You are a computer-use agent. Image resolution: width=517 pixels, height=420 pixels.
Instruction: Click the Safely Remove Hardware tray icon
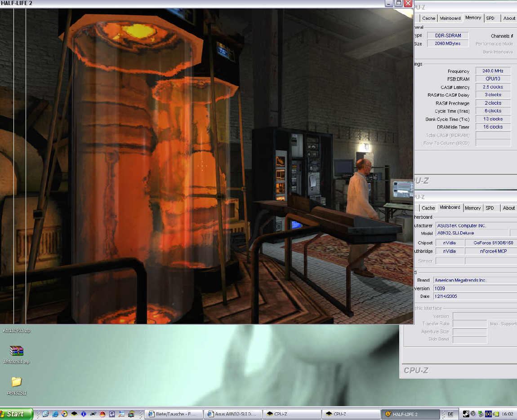point(481,414)
